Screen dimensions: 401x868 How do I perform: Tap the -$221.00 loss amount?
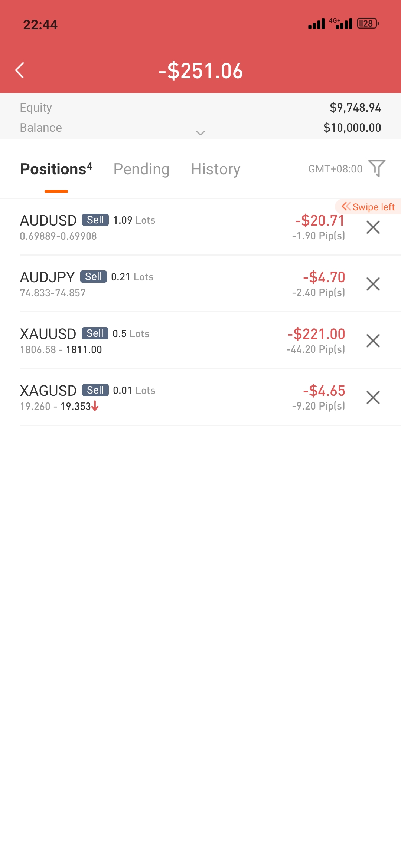(x=316, y=334)
